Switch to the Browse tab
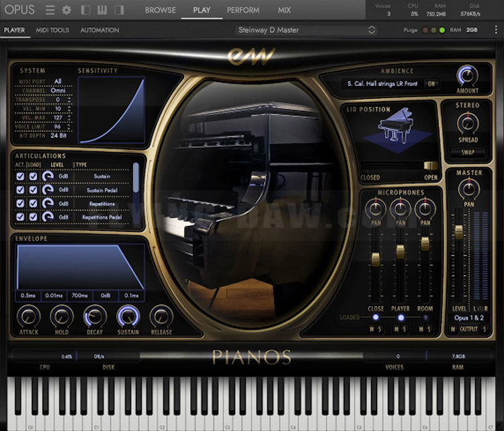 click(160, 10)
